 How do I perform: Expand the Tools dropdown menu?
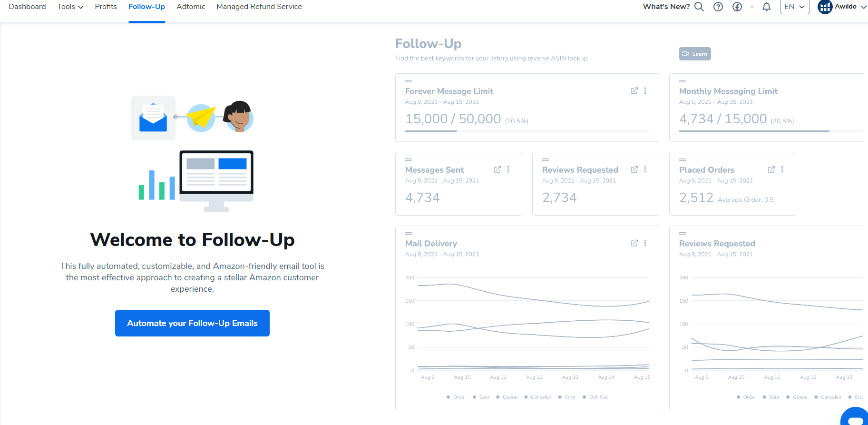(x=70, y=7)
